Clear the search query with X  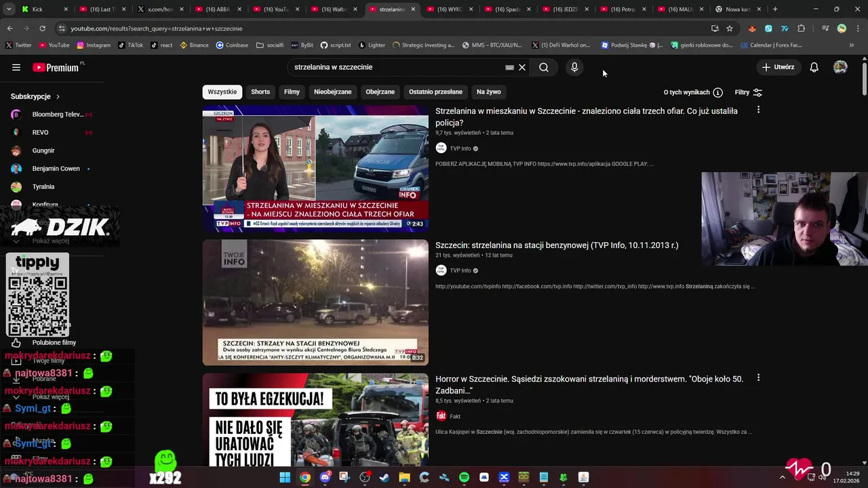tap(522, 67)
